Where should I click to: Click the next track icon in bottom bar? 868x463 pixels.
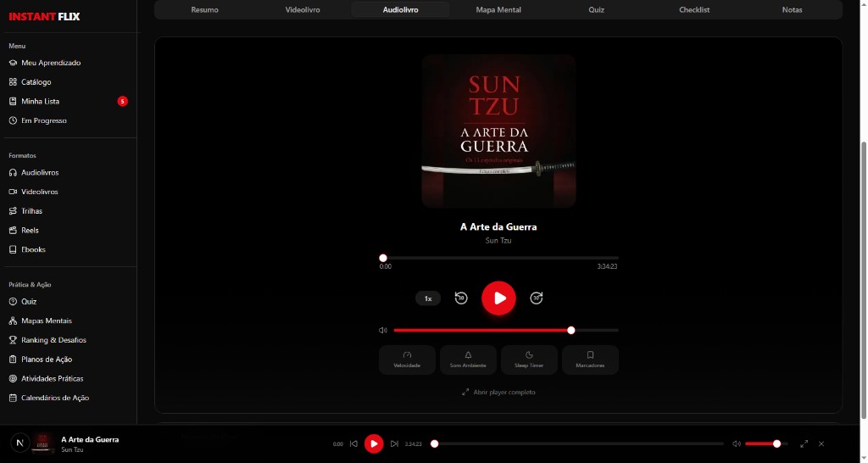tap(394, 443)
